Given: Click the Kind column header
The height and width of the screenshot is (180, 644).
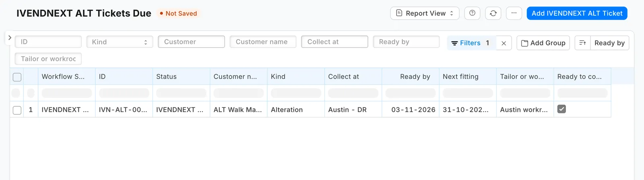Looking at the screenshot, I should pyautogui.click(x=296, y=77).
